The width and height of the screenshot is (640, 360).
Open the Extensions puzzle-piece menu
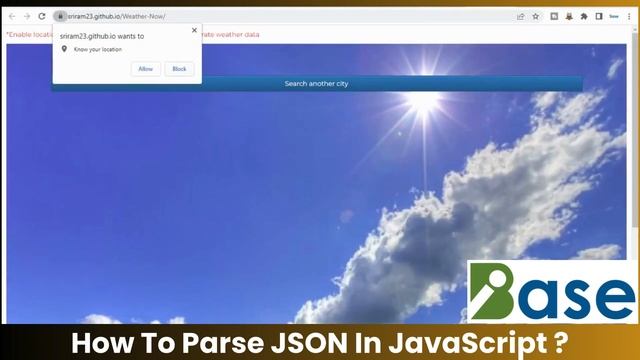(584, 16)
